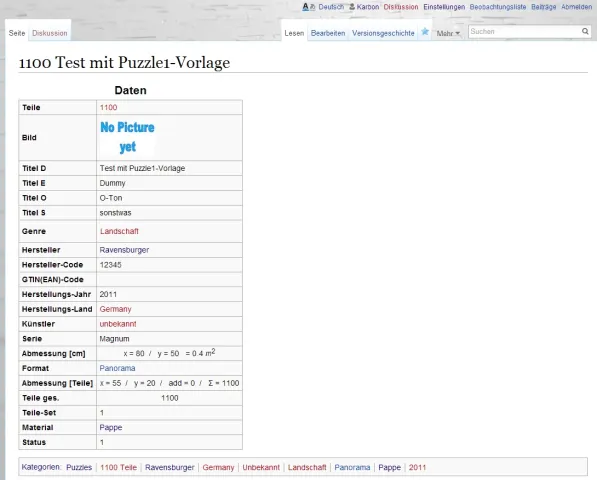Click the Puzzles category link
The image size is (597, 480).
pyautogui.click(x=79, y=467)
